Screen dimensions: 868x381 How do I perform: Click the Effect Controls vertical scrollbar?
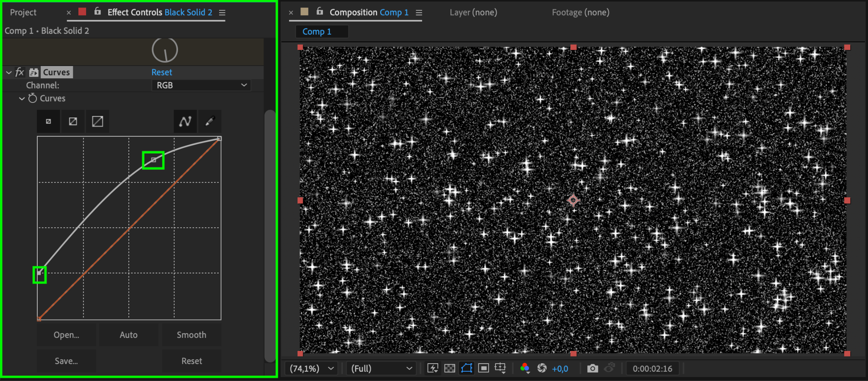tap(270, 236)
